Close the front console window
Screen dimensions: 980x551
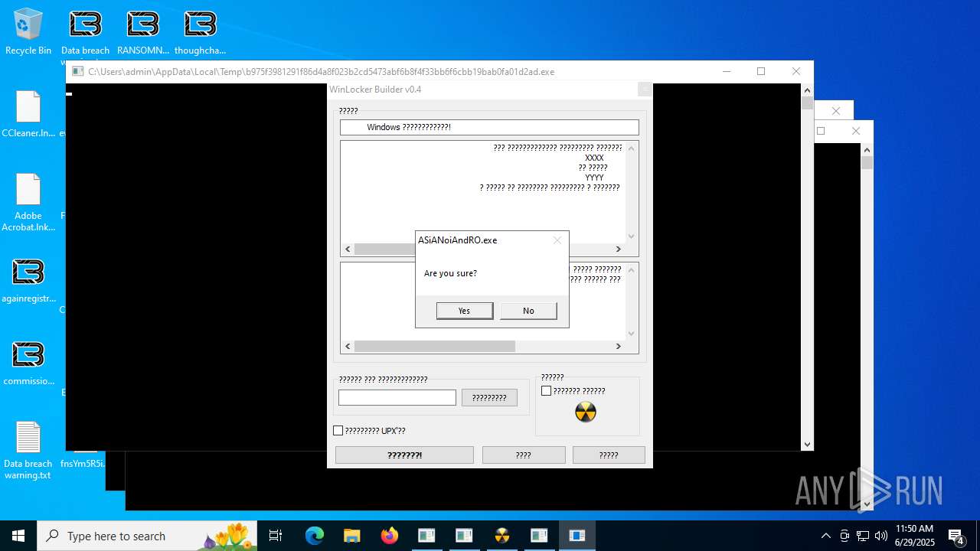pyautogui.click(x=796, y=71)
